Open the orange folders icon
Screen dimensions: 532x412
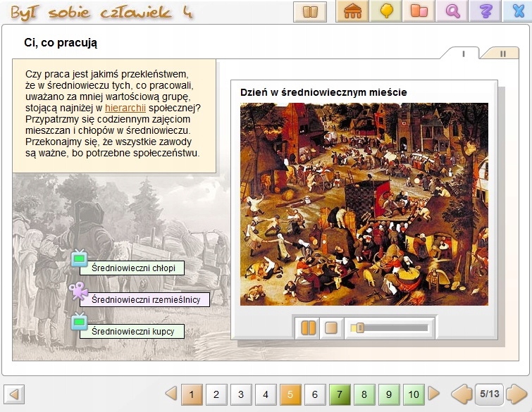tap(419, 11)
